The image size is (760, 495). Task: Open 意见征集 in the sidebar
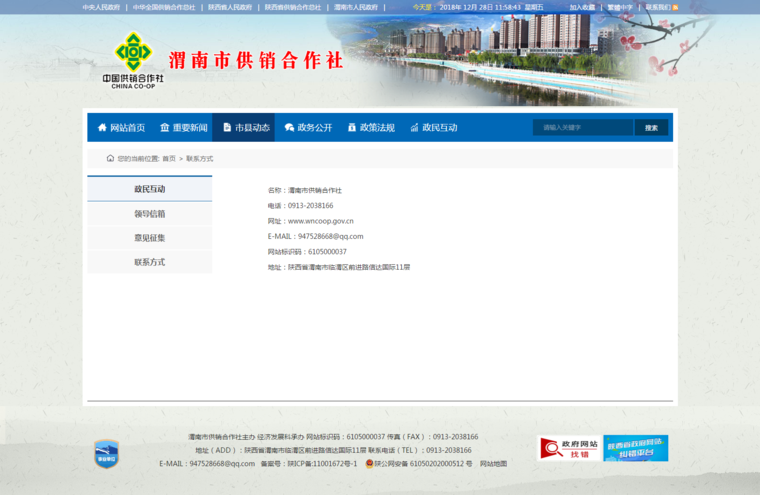150,238
